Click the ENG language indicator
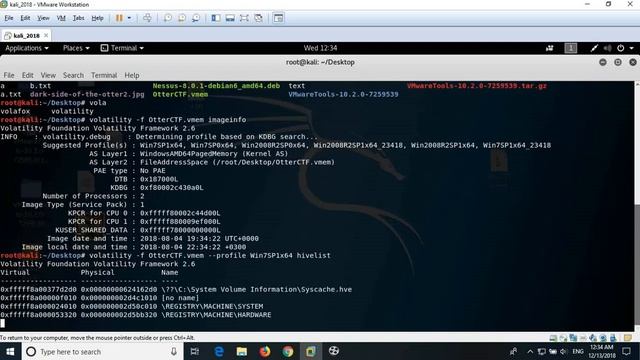This screenshot has width=640, height=360. click(x=578, y=351)
